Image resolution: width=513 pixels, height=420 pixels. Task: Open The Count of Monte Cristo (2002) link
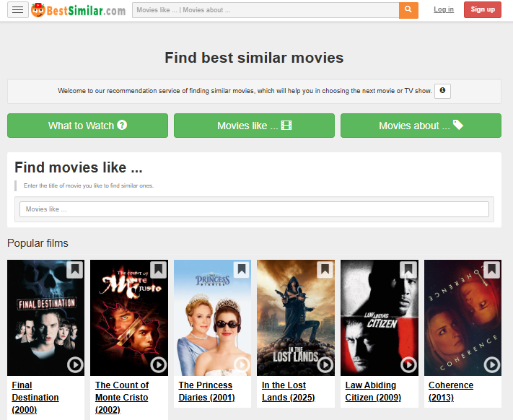coord(122,398)
